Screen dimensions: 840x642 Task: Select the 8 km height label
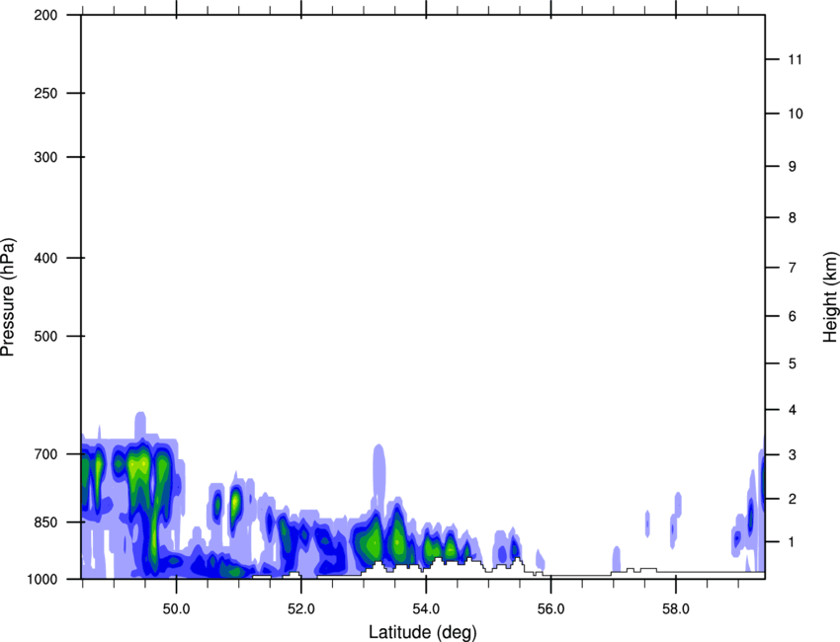(x=792, y=218)
